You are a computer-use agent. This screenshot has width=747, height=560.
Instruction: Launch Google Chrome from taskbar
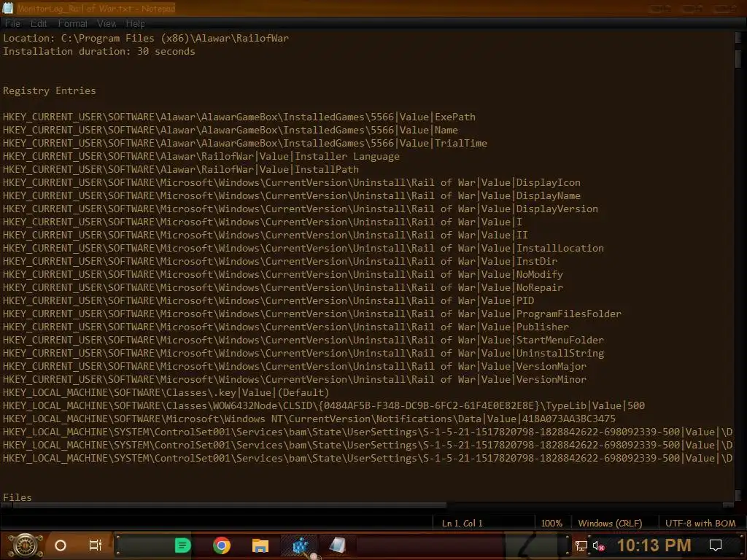coord(222,545)
